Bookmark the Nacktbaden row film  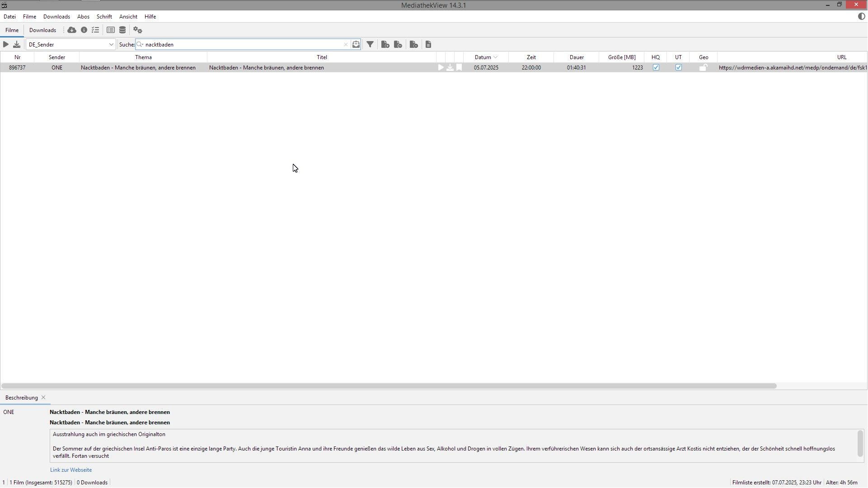click(459, 68)
